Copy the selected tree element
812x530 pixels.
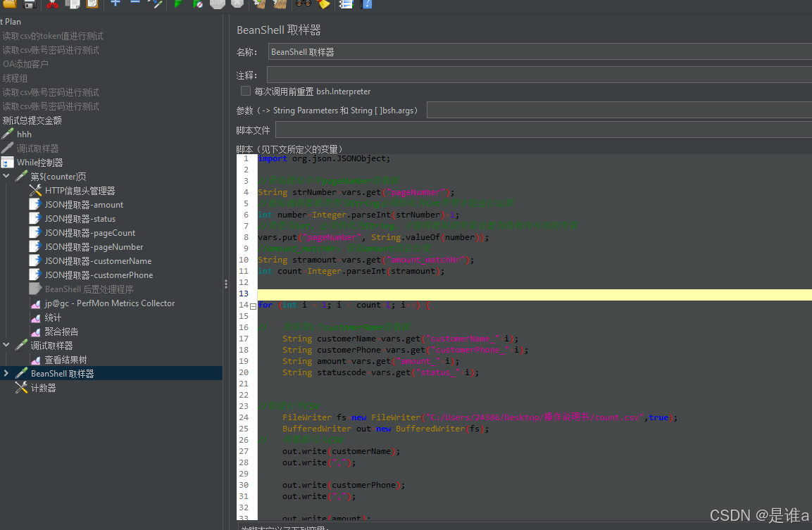[x=73, y=5]
